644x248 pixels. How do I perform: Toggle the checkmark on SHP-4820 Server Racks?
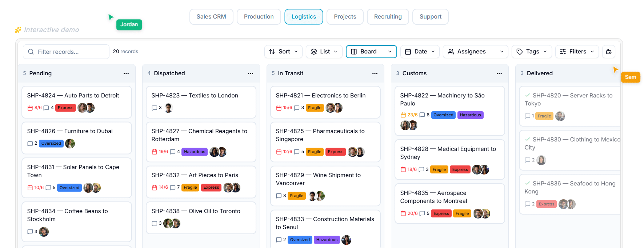coord(527,95)
